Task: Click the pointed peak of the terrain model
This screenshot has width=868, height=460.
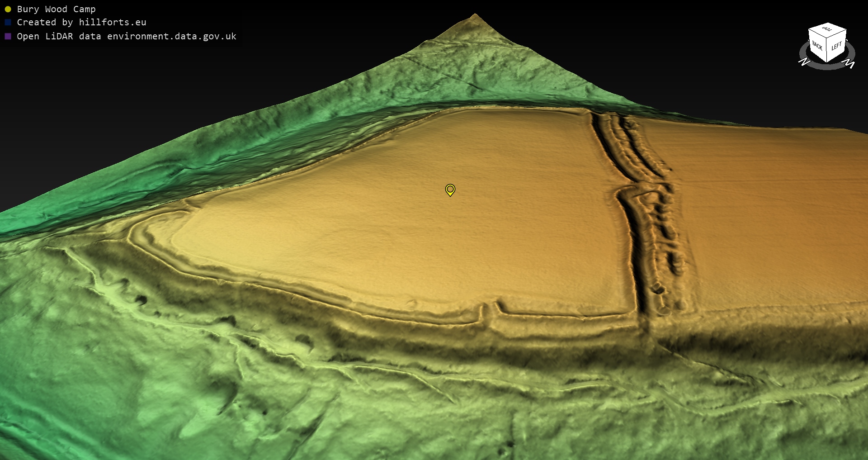Action: pos(475,15)
